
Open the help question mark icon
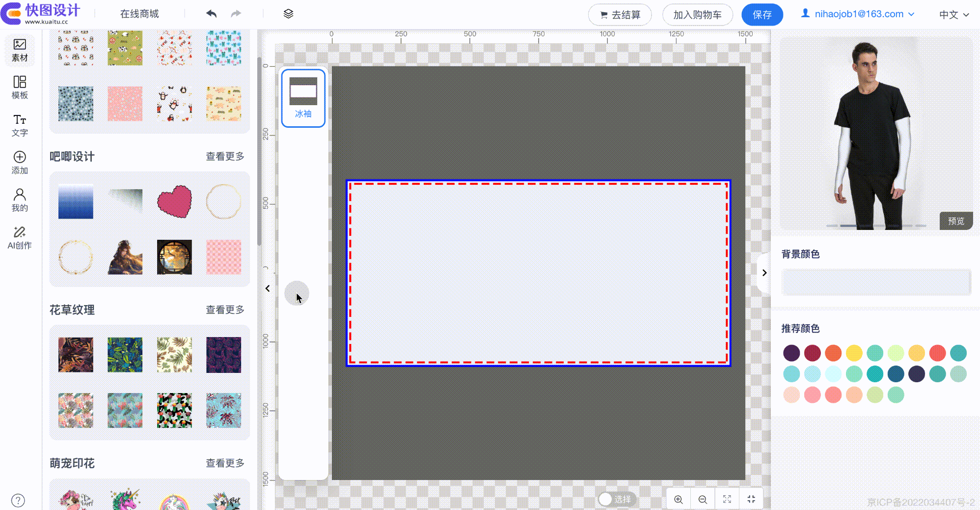[18, 500]
